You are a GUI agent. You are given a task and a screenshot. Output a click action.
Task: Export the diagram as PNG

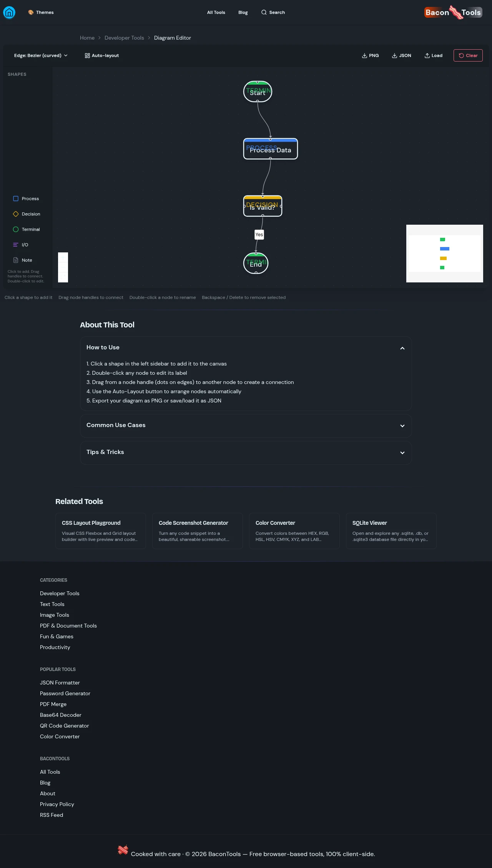(370, 55)
